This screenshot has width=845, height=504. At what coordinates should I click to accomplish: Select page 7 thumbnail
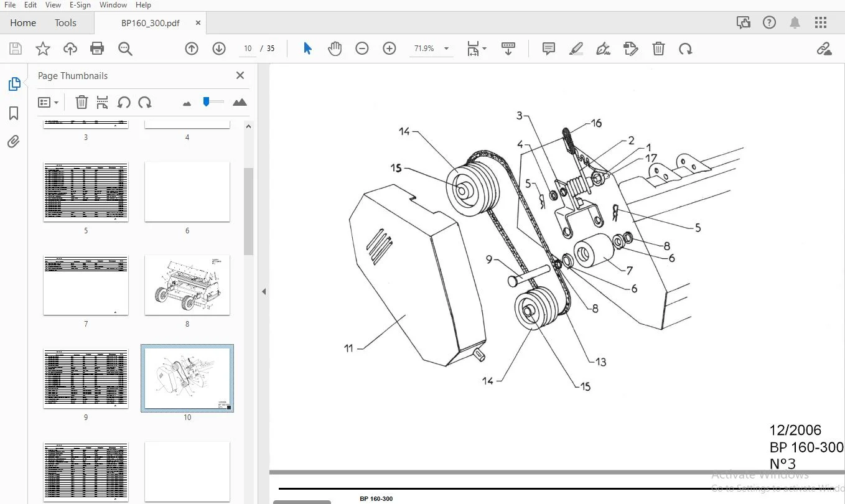(86, 285)
